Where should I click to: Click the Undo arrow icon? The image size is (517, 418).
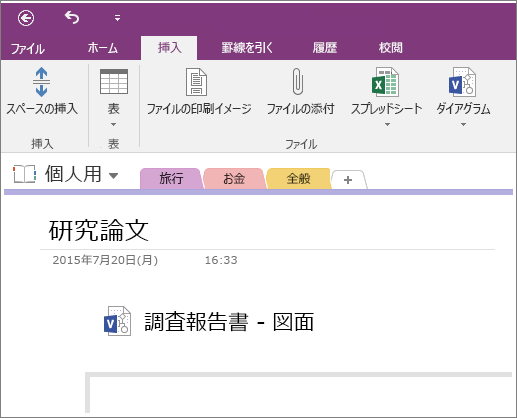(x=72, y=17)
